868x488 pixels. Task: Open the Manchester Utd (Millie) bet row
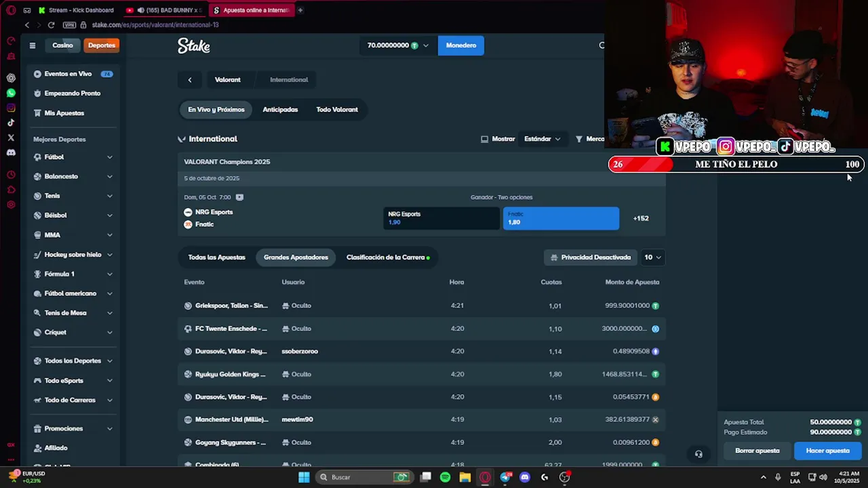point(422,420)
